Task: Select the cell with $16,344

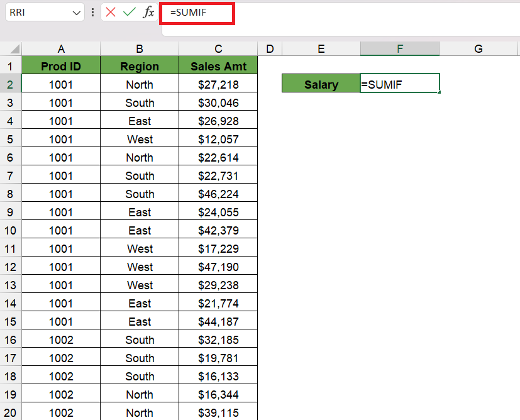Action: [x=218, y=394]
